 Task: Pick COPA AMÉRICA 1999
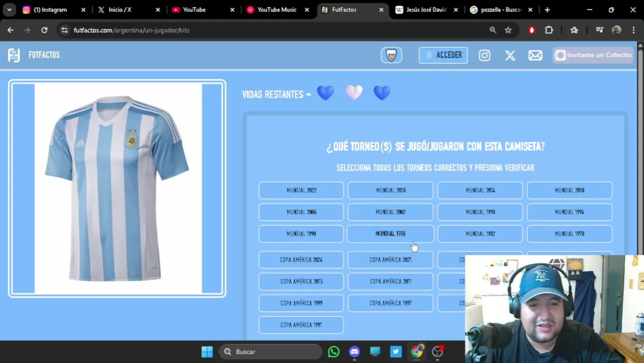point(301,303)
